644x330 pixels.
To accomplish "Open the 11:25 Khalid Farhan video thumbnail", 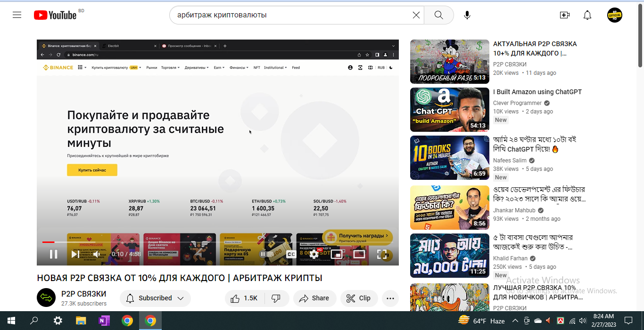I will (450, 256).
